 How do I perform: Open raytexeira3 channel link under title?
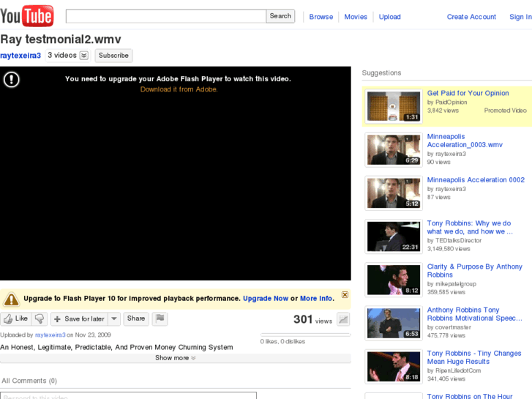point(20,56)
